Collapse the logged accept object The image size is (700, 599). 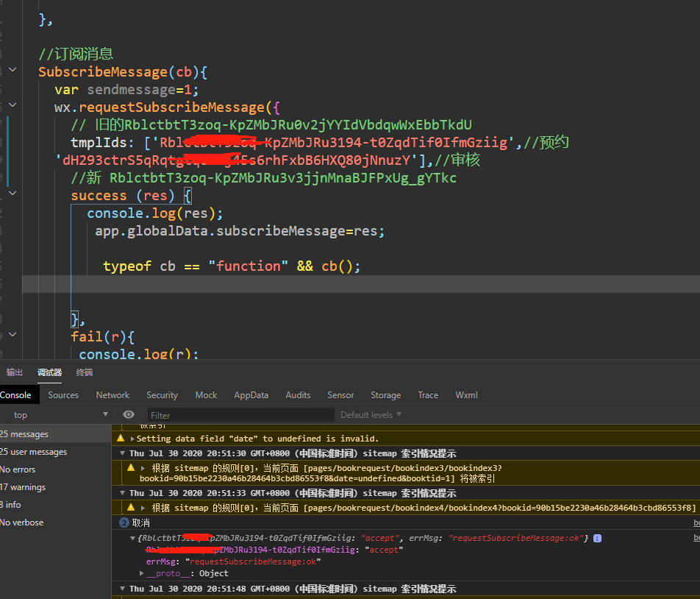(x=132, y=538)
